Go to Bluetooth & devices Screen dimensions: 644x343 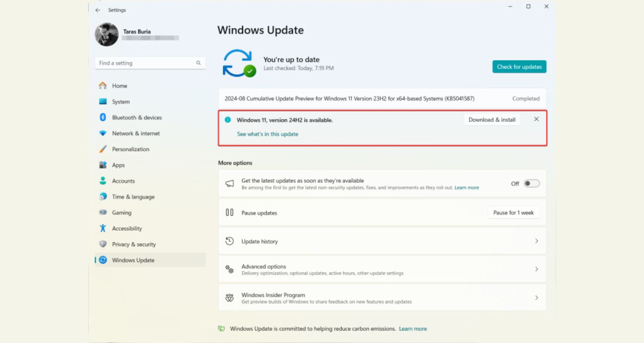pos(150,117)
